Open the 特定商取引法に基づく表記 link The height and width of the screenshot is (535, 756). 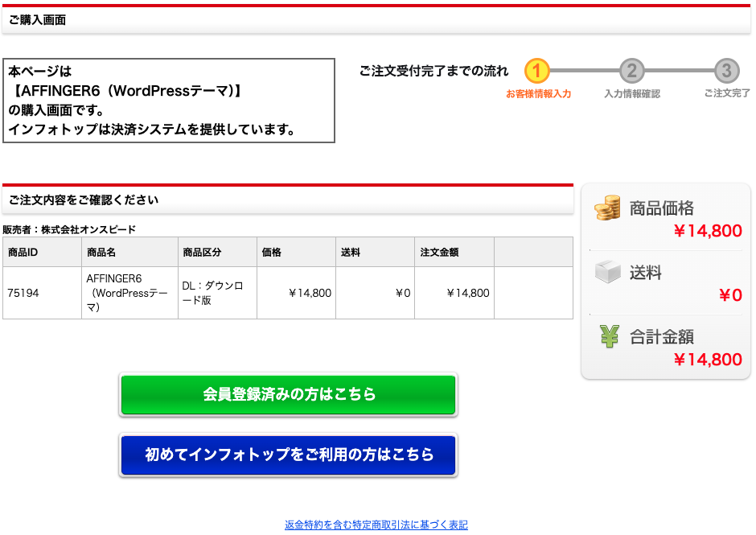[376, 525]
